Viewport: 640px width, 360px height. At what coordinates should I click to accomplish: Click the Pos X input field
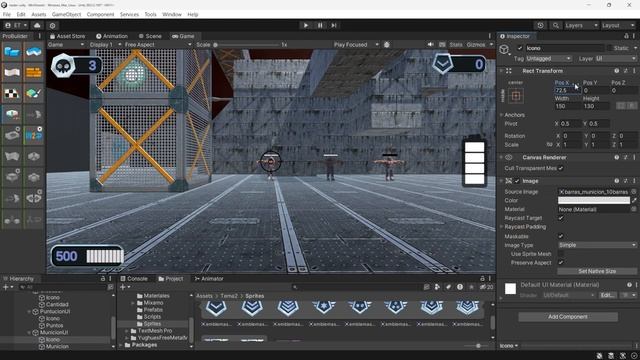click(x=568, y=91)
